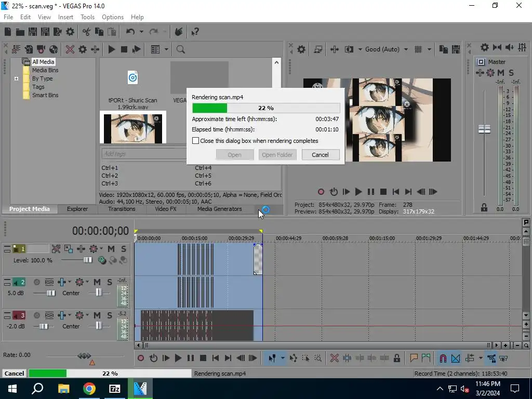Open the Tools menu

click(87, 17)
